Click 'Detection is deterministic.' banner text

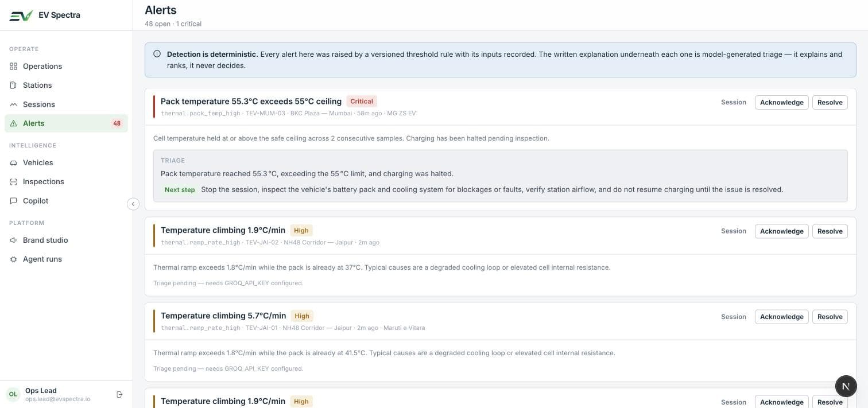coord(212,55)
